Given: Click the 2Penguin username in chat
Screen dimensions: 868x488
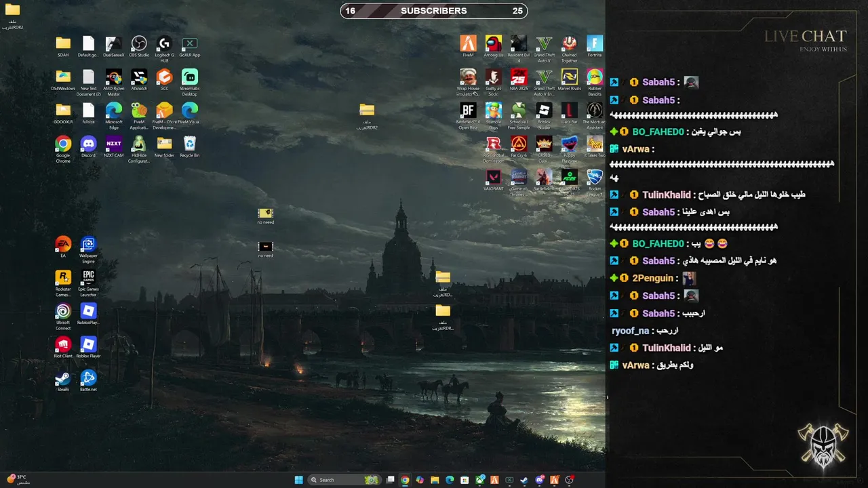Looking at the screenshot, I should [652, 278].
